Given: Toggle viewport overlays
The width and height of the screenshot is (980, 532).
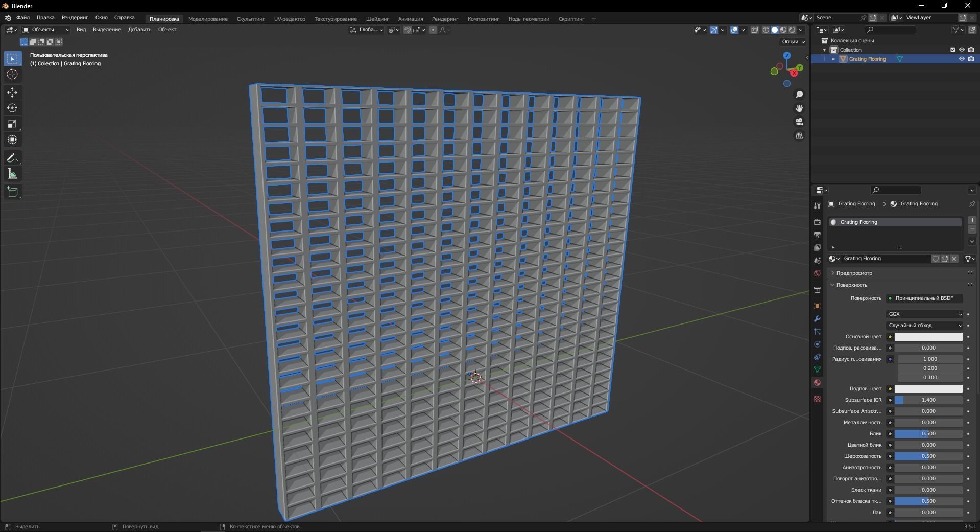Looking at the screenshot, I should [734, 30].
